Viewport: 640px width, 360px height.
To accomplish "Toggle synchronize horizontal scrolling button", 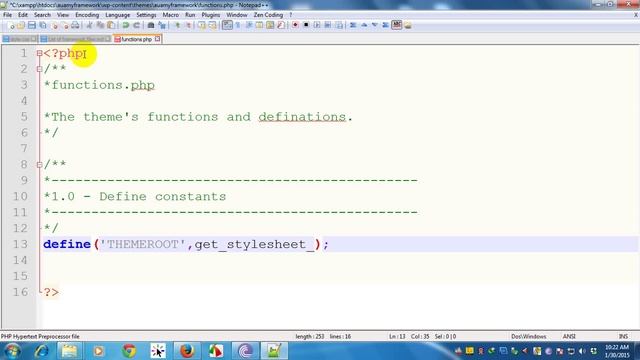I will pos(212,25).
